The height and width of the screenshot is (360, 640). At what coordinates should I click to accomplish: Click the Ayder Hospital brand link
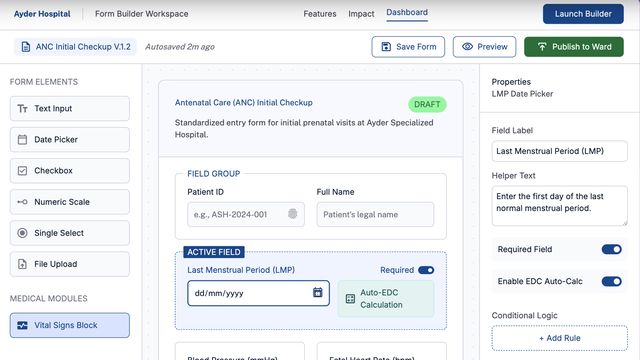coord(42,14)
